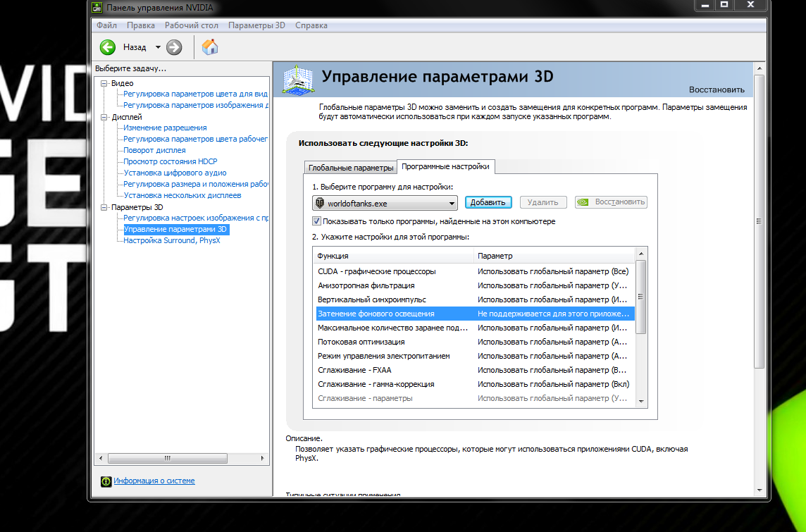
Task: Select the CUDA - графические процессоры row
Action: point(476,271)
